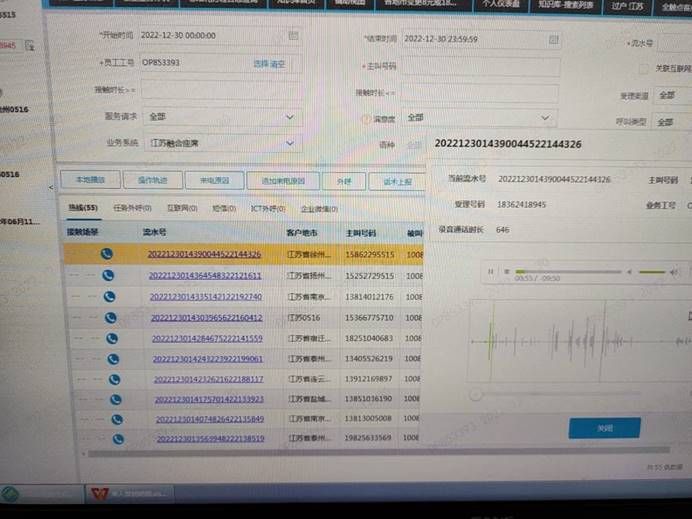Click the blue 关闭 button in recording dialog
This screenshot has width=692, height=519.
coord(604,427)
